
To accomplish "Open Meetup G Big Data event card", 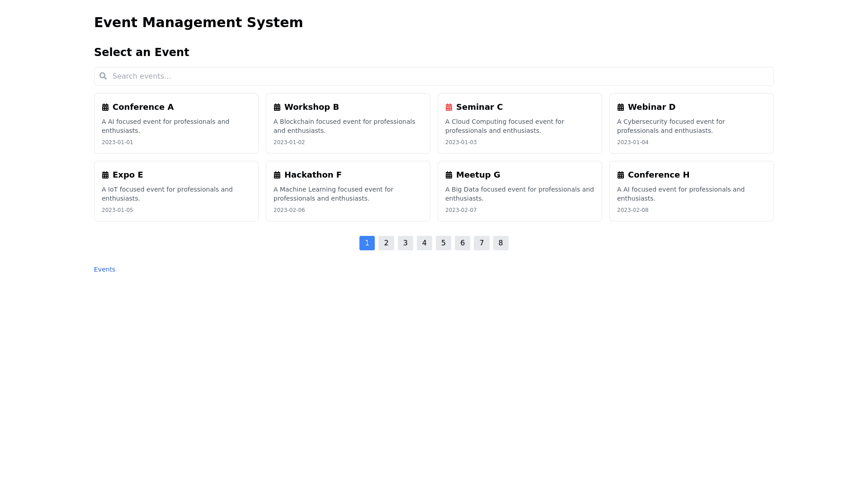I will (x=519, y=191).
